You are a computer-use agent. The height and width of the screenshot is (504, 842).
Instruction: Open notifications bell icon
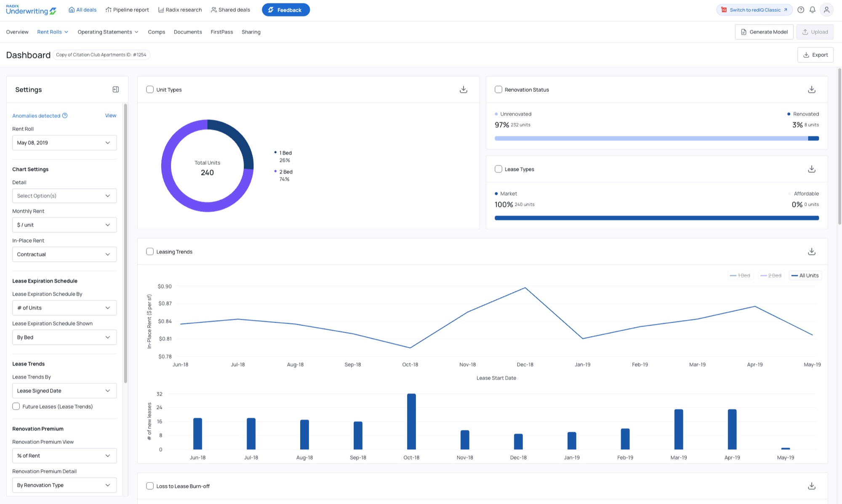813,10
